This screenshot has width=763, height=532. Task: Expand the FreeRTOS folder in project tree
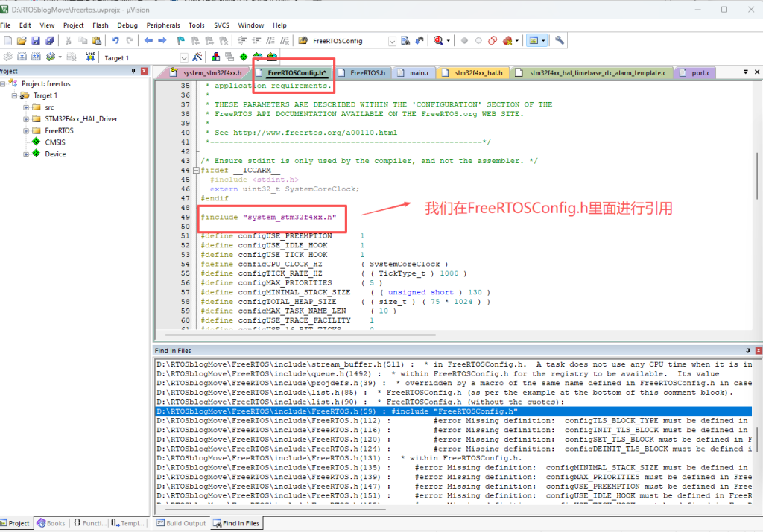tap(26, 130)
